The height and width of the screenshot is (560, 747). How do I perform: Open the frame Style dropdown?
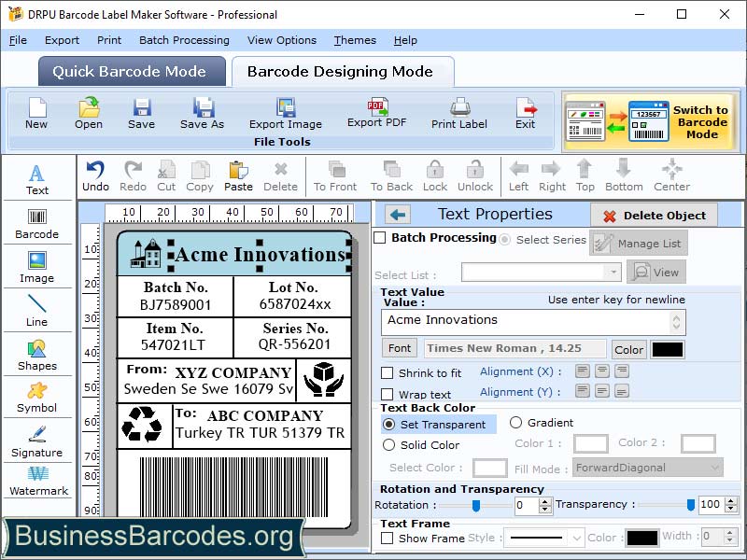click(543, 539)
